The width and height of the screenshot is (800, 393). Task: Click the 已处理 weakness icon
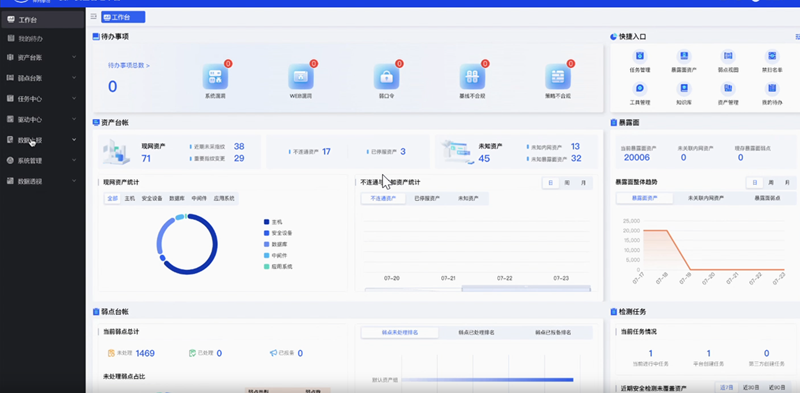192,353
